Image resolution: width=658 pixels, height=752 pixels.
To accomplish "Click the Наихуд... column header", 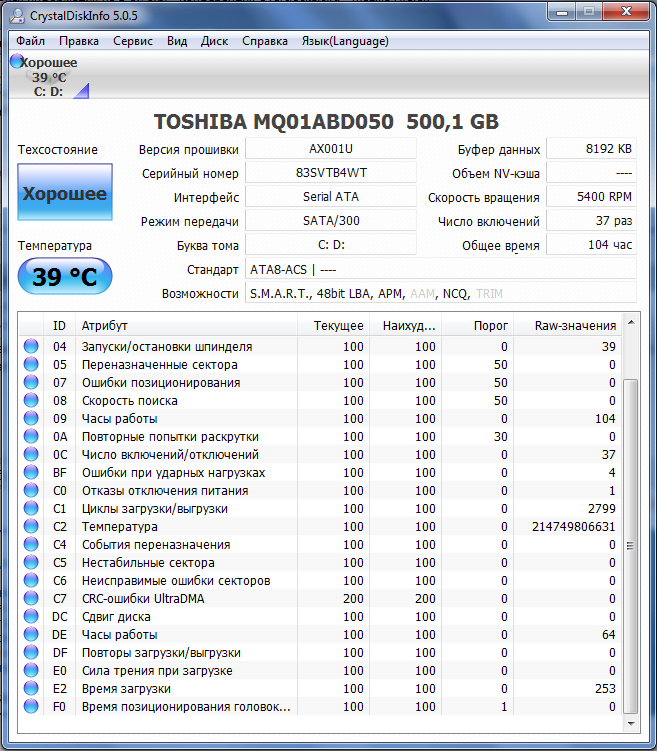I will point(405,326).
